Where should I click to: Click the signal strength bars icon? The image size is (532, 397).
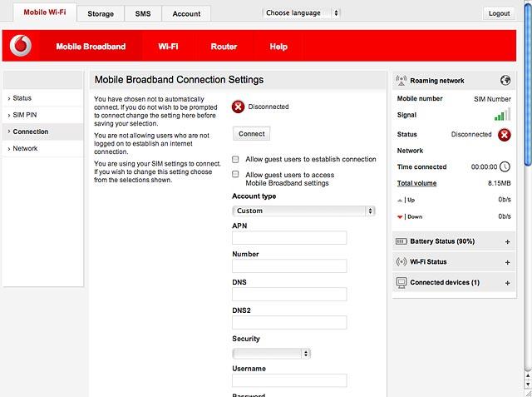[502, 115]
